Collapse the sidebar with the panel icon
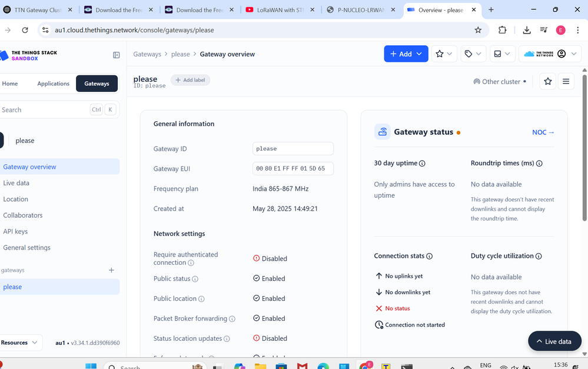 pyautogui.click(x=117, y=55)
